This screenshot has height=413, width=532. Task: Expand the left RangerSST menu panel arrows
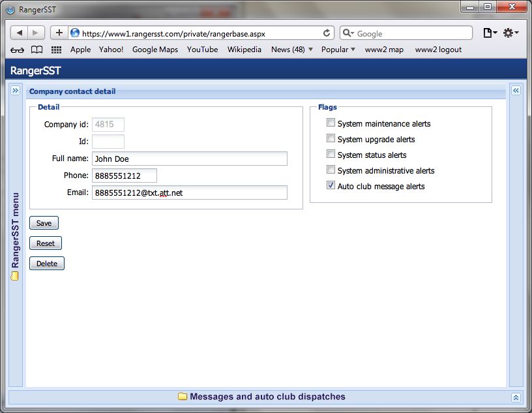pyautogui.click(x=16, y=91)
